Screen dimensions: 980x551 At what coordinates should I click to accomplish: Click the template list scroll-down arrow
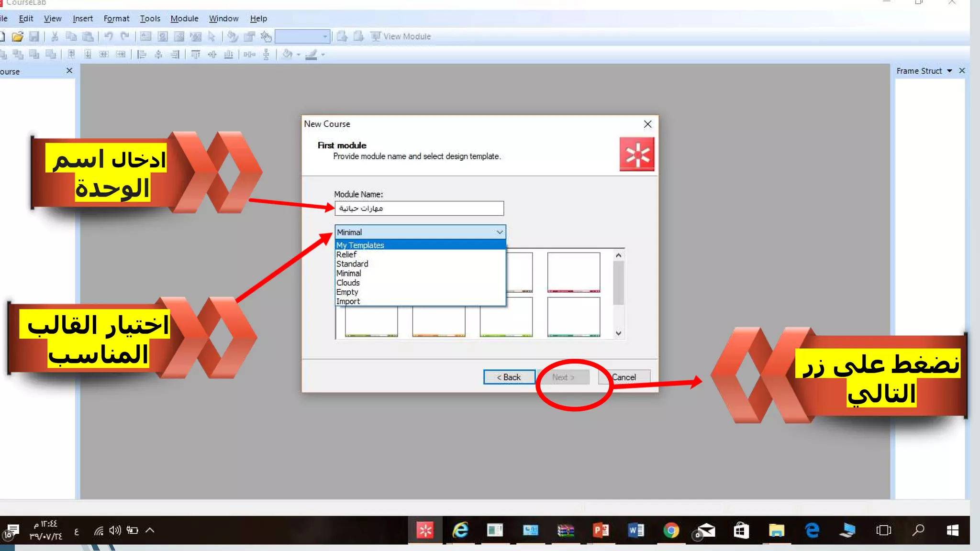(x=618, y=333)
